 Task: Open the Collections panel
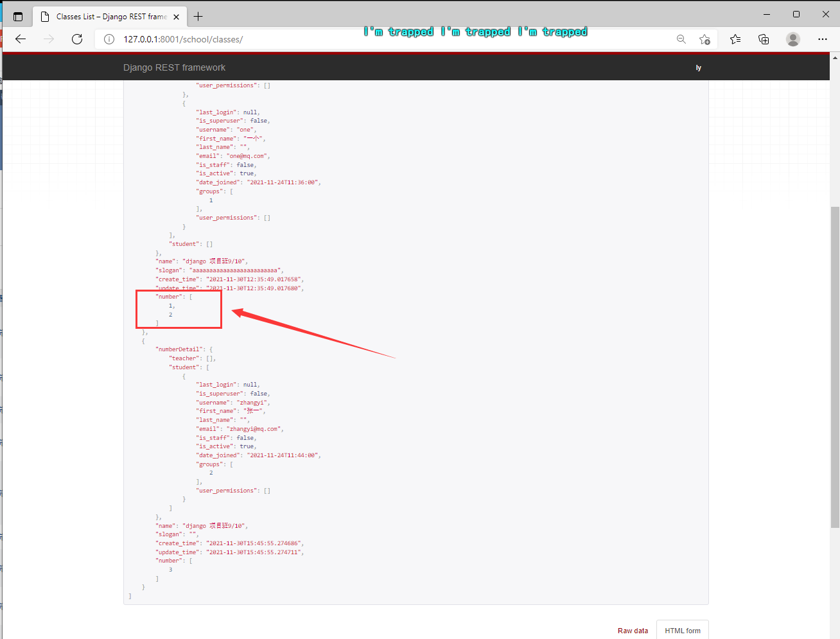(764, 39)
